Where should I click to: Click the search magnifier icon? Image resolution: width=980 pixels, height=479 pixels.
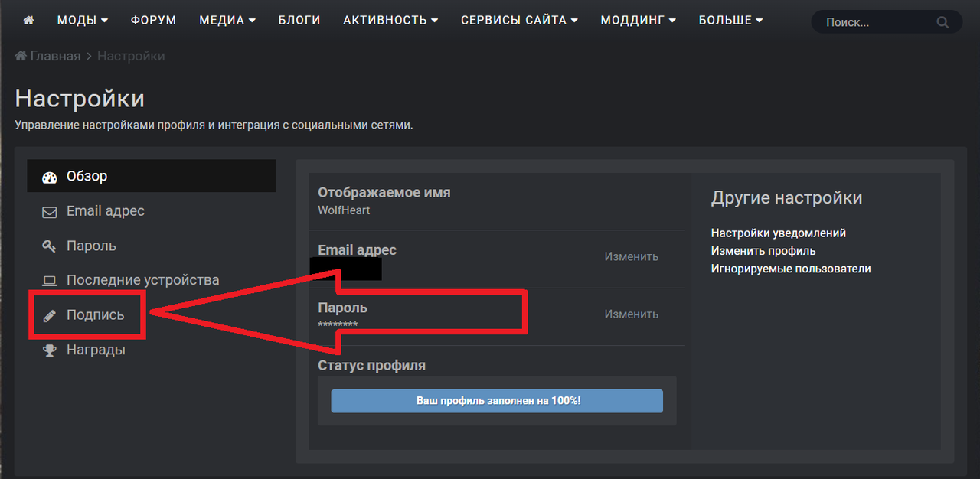[942, 22]
